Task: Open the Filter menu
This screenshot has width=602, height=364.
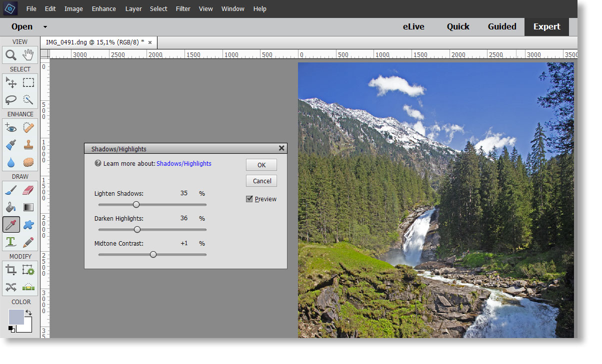Action: click(x=183, y=9)
